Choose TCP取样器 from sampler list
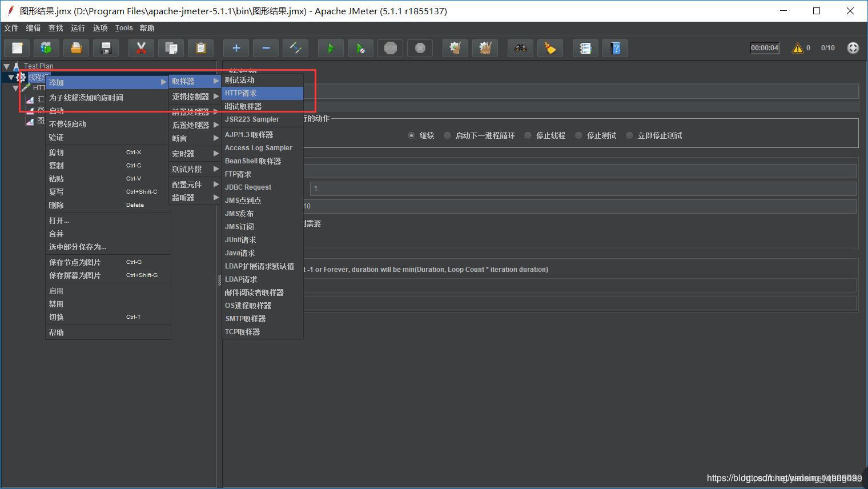868x489 pixels. [x=262, y=332]
